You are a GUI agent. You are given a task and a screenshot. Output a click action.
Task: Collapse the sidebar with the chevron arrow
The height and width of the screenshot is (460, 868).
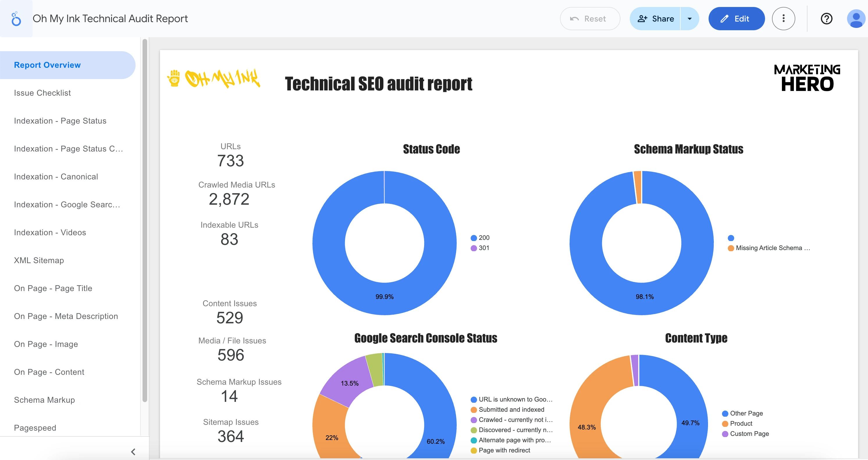tap(133, 452)
